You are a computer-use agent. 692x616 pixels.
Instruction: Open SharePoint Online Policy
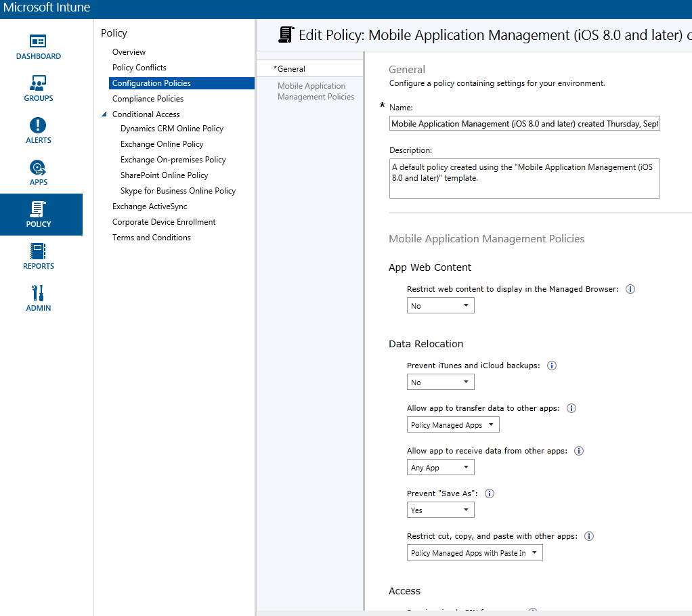164,175
